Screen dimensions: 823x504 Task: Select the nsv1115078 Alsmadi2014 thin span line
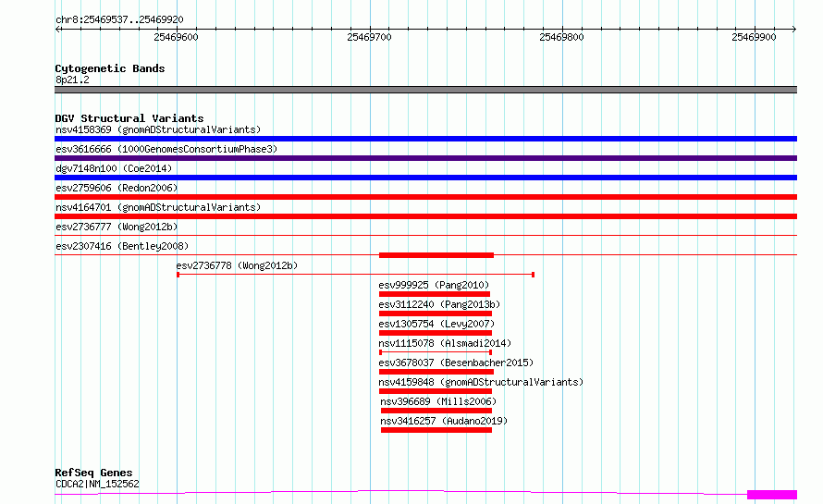coord(436,352)
